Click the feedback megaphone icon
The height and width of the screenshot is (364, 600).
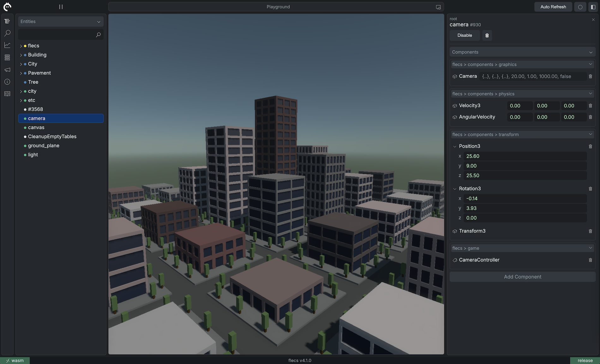point(7,69)
